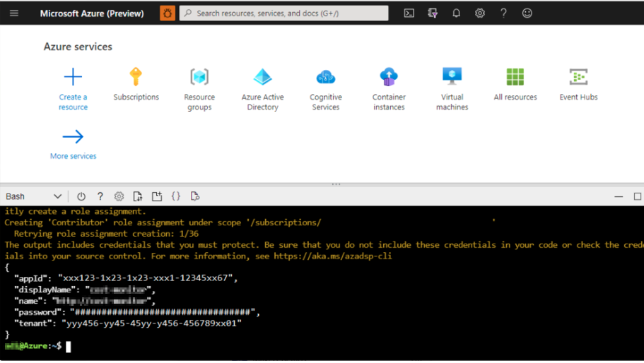Click the Create a resource link text
The width and height of the screenshot is (644, 363).
coord(73,102)
